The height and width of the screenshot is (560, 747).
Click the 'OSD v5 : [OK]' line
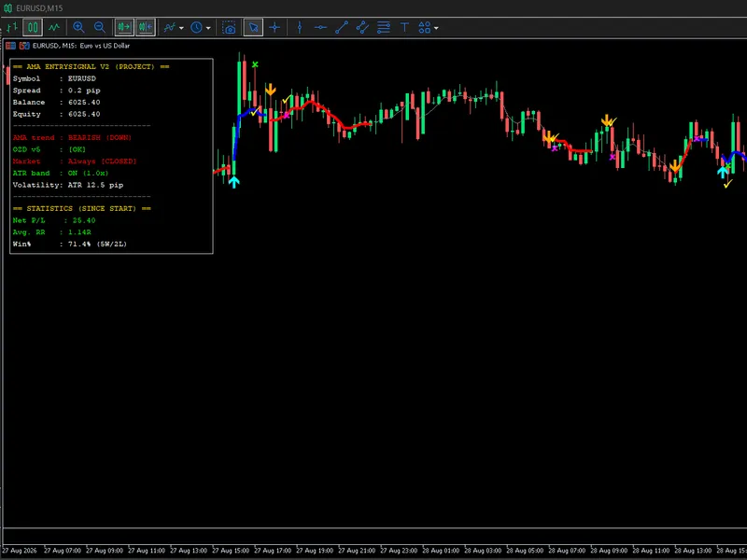[x=49, y=149]
